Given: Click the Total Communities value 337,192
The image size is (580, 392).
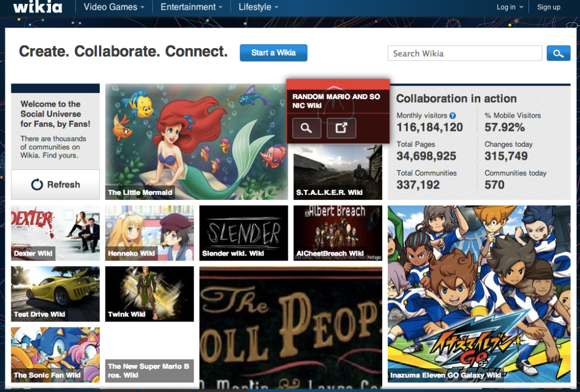Looking at the screenshot, I should (x=418, y=185).
